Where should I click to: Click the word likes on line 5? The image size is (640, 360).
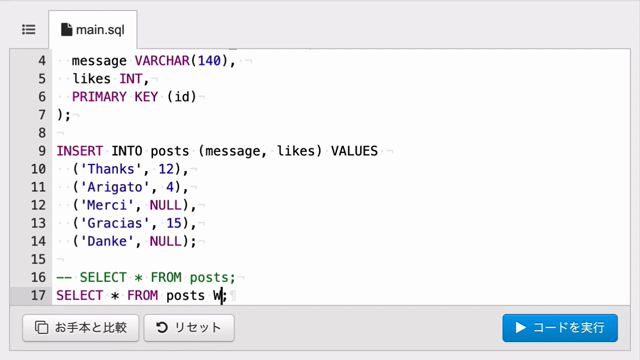[91, 79]
